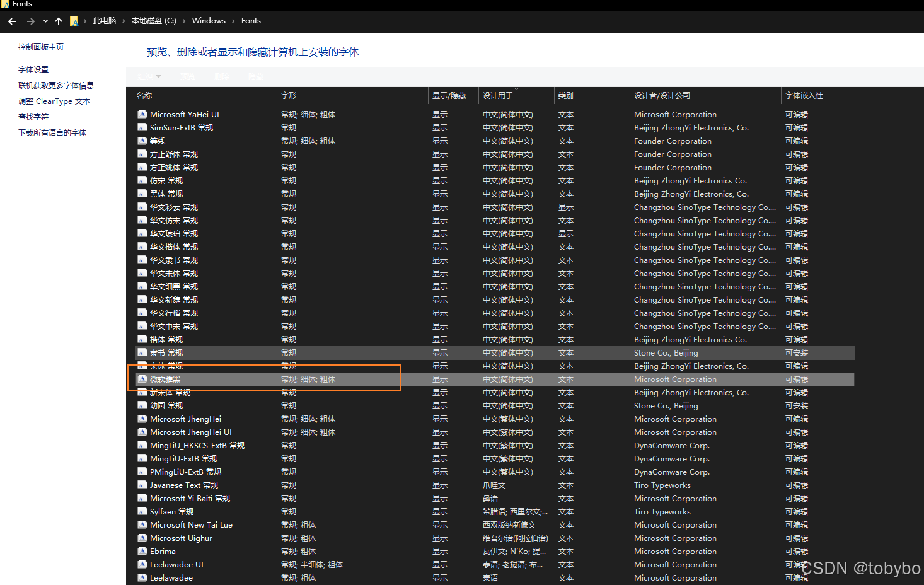Click the font icon of 华文细黑 常规

[142, 287]
